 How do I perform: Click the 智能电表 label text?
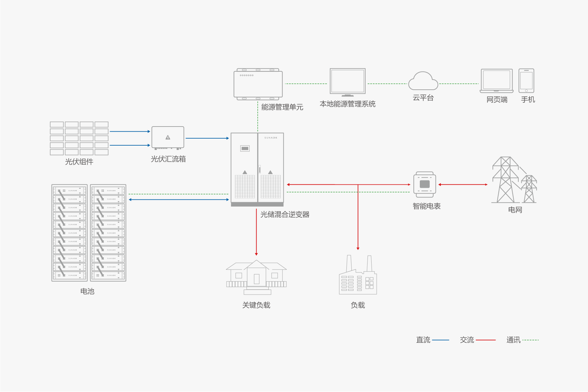(x=427, y=206)
